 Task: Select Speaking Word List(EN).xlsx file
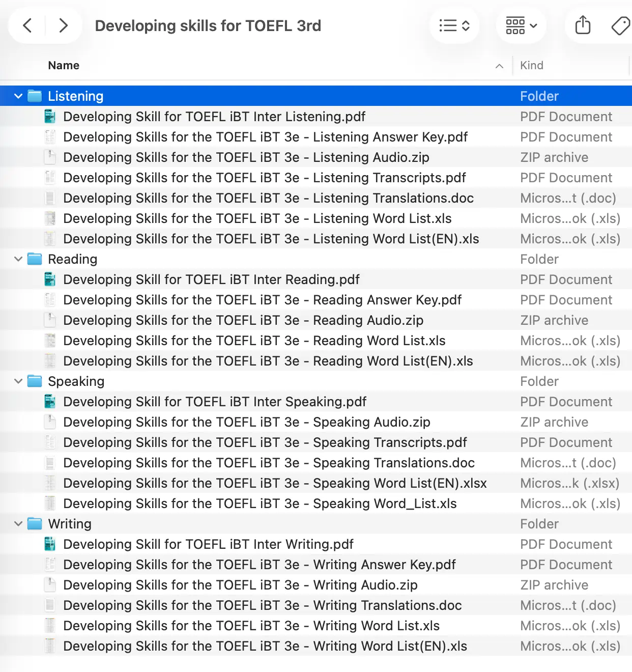[x=275, y=483]
